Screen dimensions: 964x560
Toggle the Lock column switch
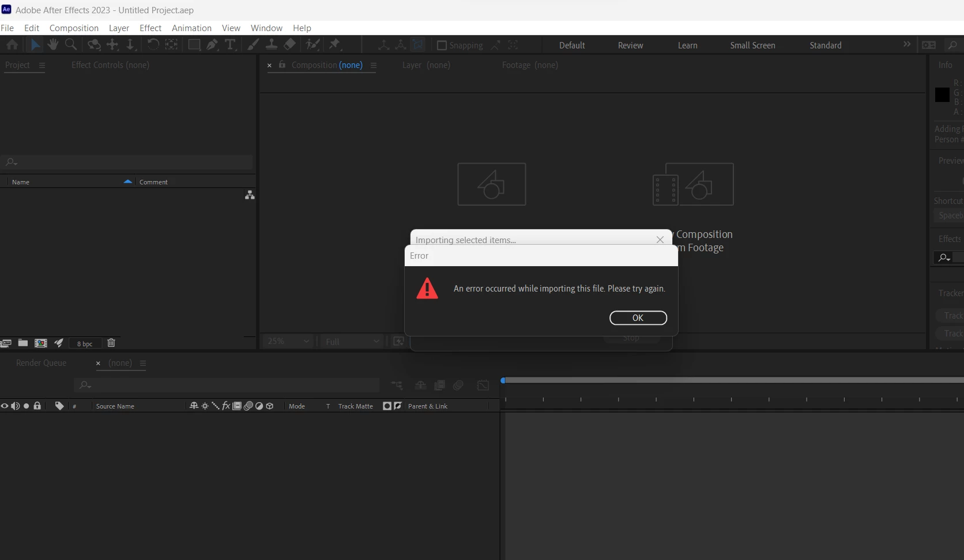(x=37, y=406)
